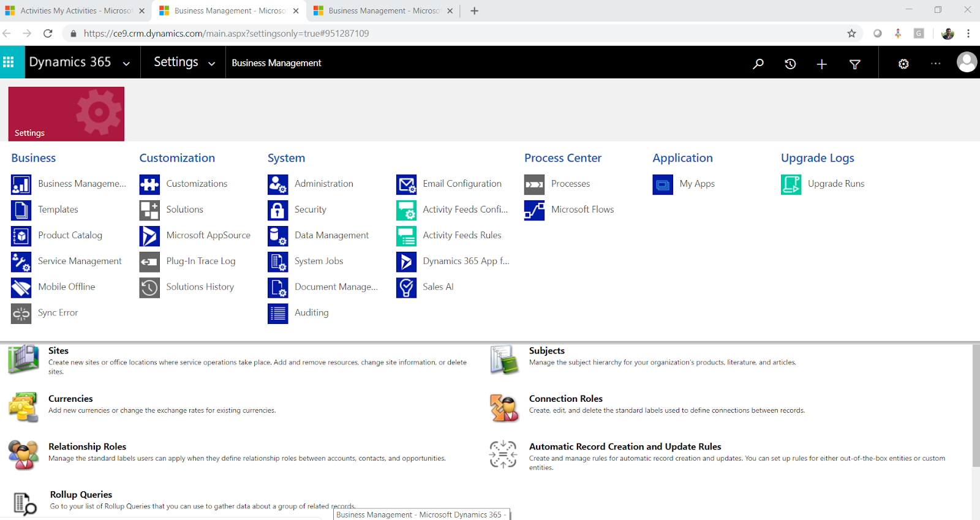Image resolution: width=980 pixels, height=520 pixels.
Task: Open the Dynamics 365 App for Outlook icon
Action: 406,262
